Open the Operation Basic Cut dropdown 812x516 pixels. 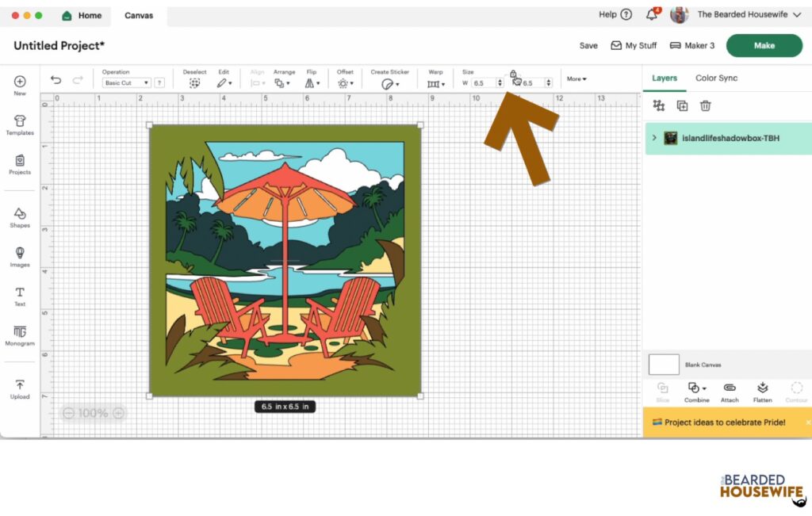(x=126, y=82)
